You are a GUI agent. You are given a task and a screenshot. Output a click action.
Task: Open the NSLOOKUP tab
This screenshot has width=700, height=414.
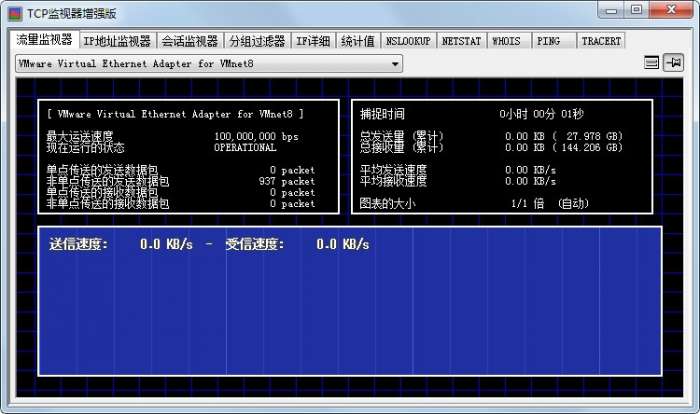pyautogui.click(x=408, y=41)
